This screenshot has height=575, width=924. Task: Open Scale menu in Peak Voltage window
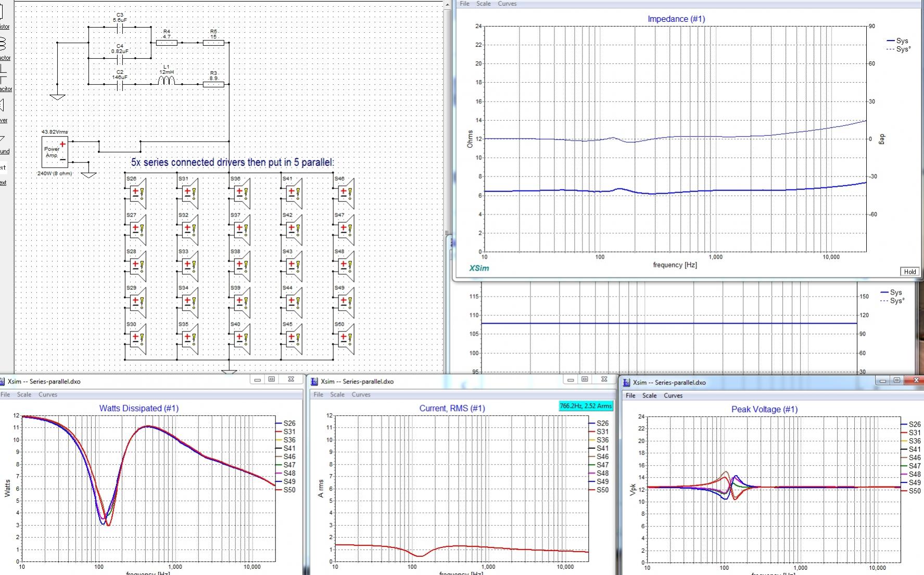pyautogui.click(x=650, y=395)
